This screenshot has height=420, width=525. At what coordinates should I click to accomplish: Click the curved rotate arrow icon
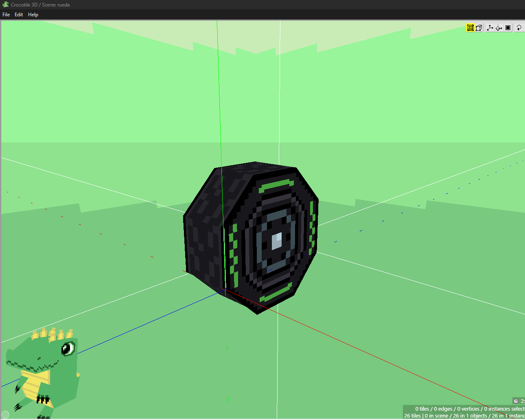(519, 28)
